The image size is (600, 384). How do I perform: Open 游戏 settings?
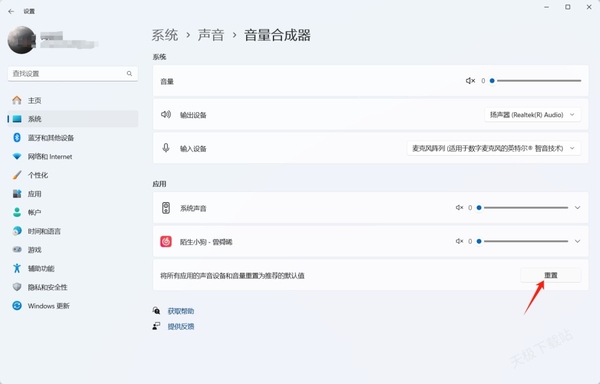click(73, 250)
